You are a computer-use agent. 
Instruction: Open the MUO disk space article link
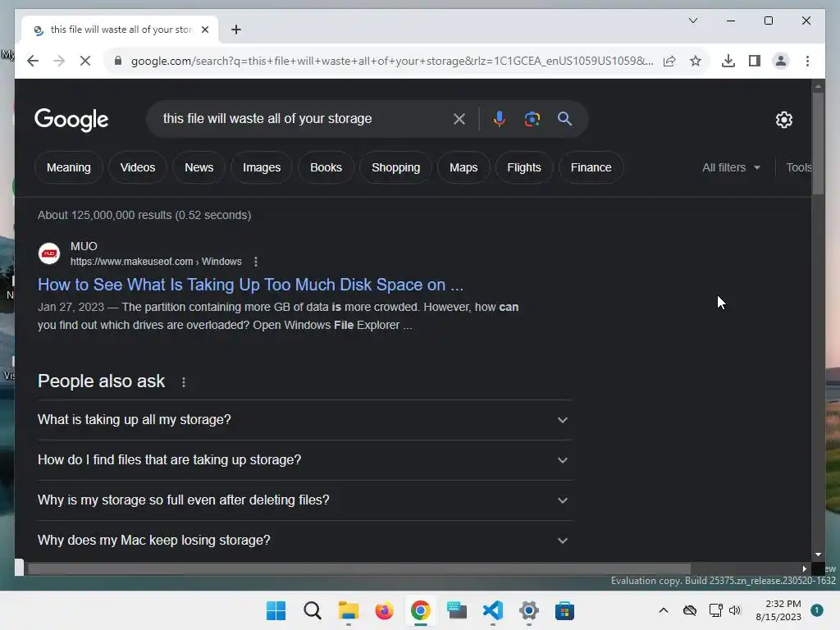[250, 285]
